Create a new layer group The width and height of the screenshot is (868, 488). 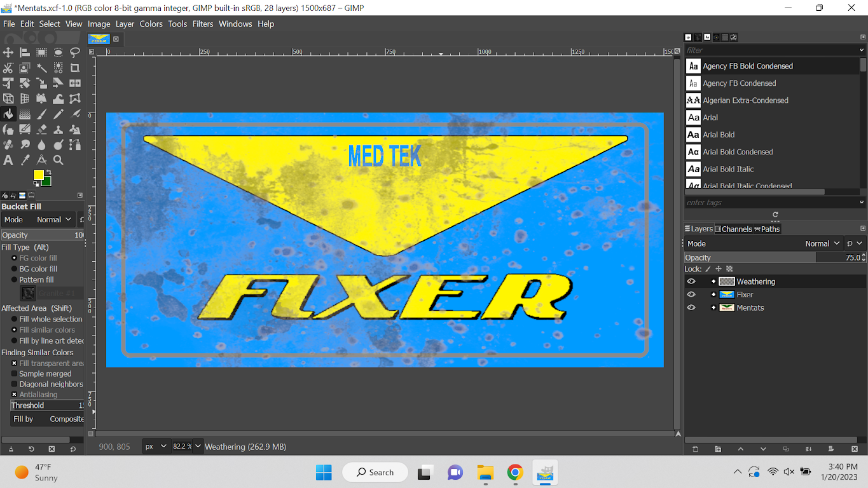point(718,449)
